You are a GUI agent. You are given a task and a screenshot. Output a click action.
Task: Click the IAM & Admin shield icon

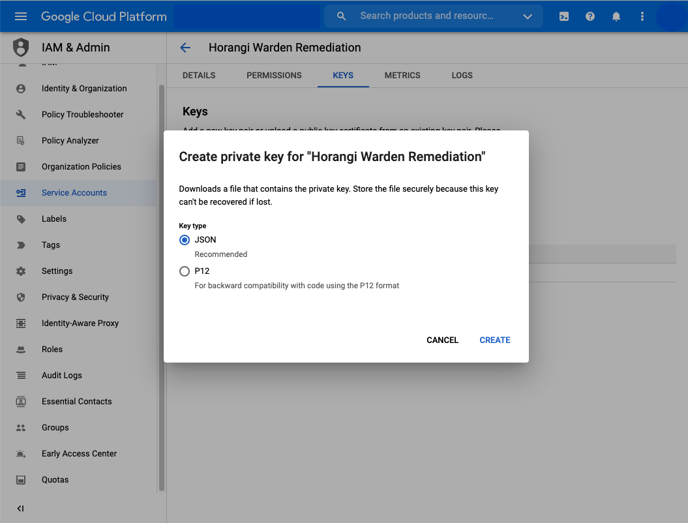21,47
